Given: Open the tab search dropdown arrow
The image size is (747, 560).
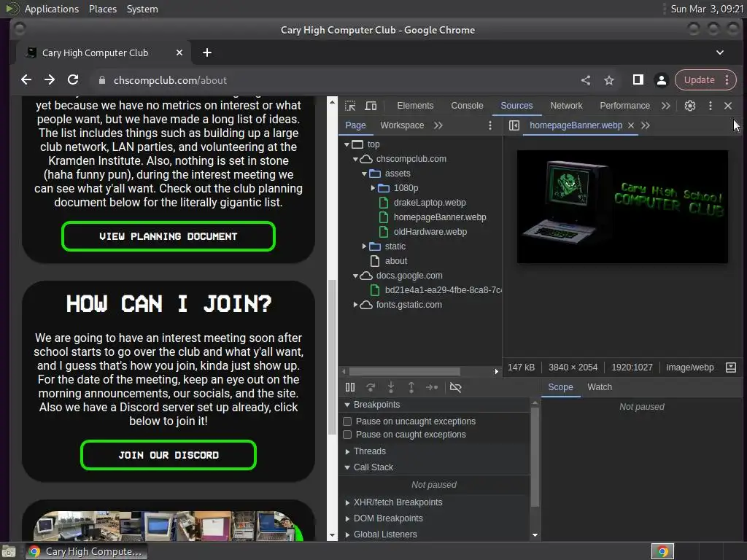Looking at the screenshot, I should click(720, 52).
